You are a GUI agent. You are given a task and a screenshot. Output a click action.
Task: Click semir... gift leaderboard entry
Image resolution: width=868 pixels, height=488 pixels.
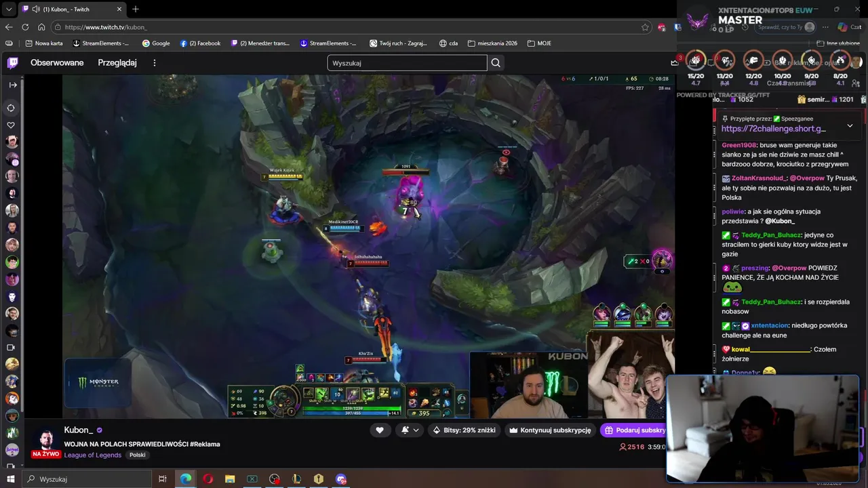pyautogui.click(x=825, y=100)
